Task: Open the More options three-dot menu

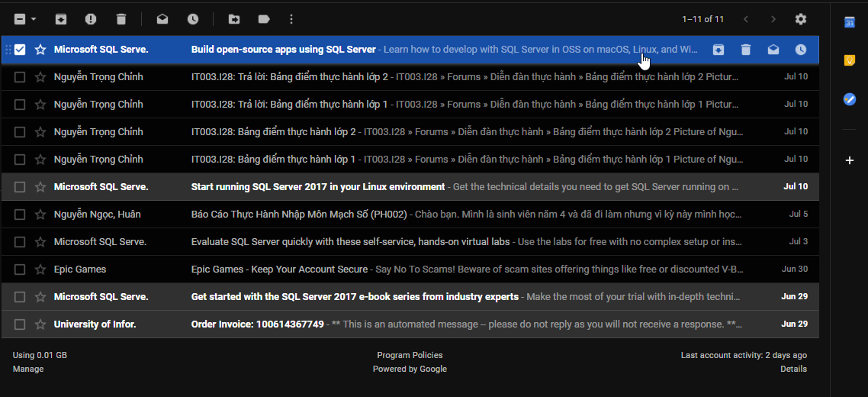Action: pyautogui.click(x=291, y=19)
